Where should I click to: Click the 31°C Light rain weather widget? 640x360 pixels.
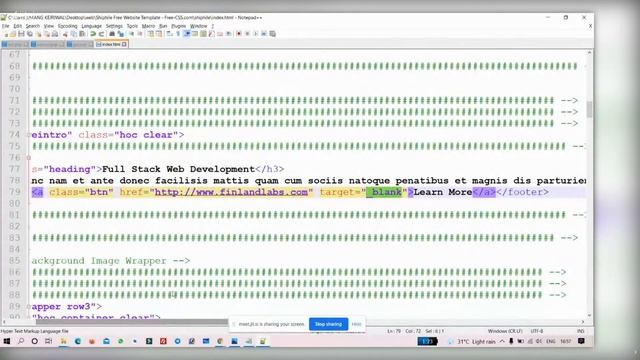472,342
